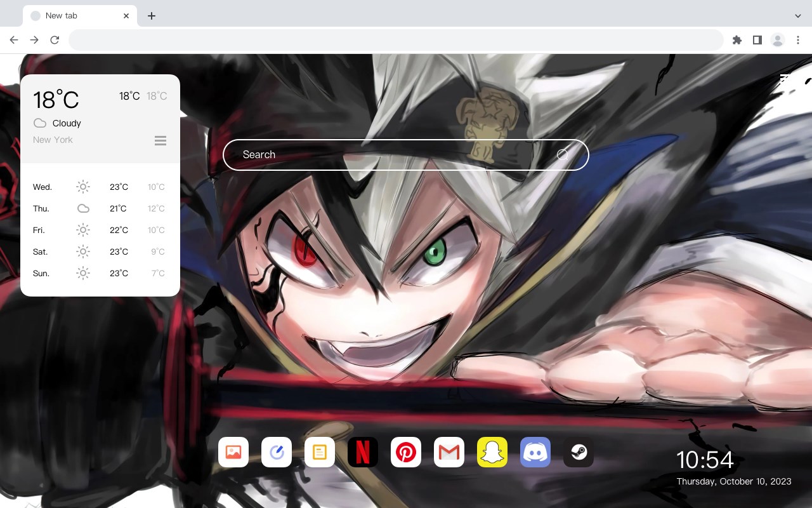
Task: Select the Sun. forecast row
Action: pos(100,273)
